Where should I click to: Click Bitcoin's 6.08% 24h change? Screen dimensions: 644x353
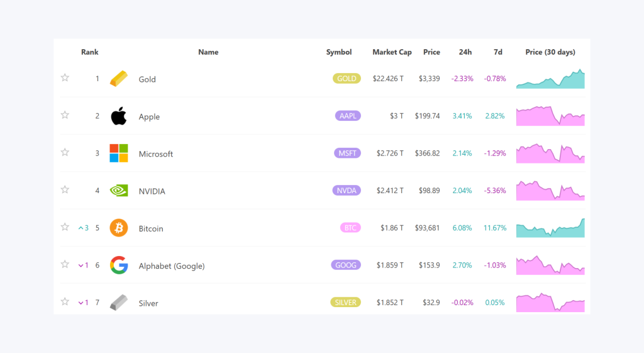coord(462,228)
